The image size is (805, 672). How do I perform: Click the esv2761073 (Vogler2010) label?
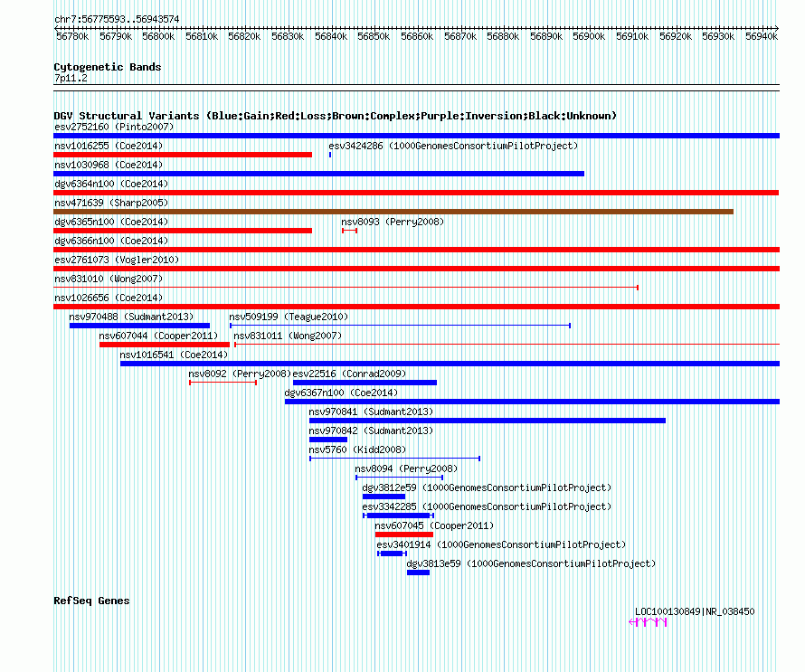click(117, 260)
